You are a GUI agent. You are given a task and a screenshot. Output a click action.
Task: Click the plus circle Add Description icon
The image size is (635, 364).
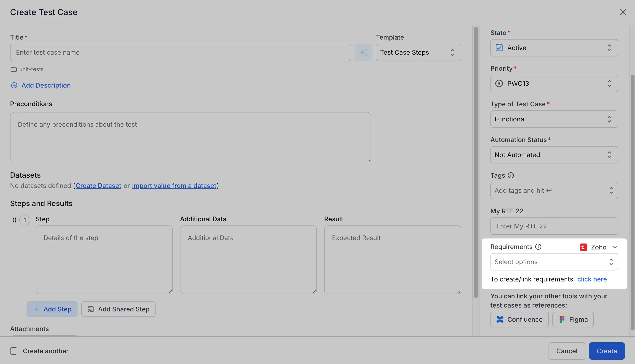point(14,86)
